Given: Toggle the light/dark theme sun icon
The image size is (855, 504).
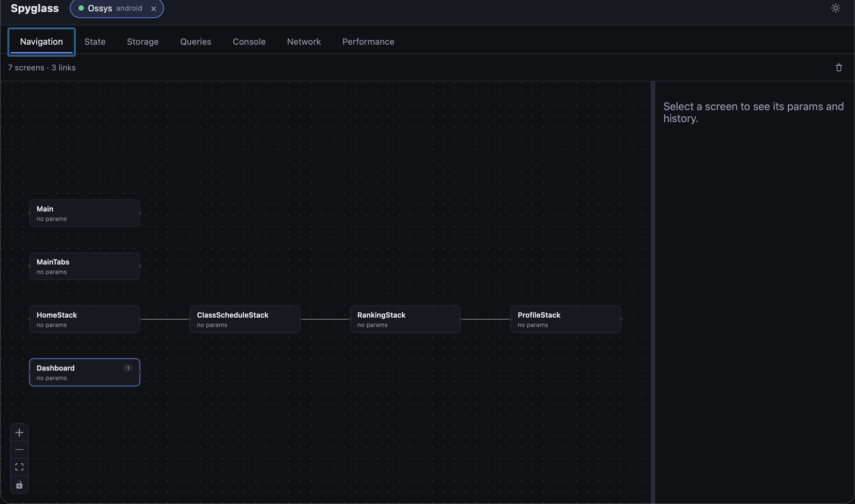Looking at the screenshot, I should pyautogui.click(x=836, y=8).
